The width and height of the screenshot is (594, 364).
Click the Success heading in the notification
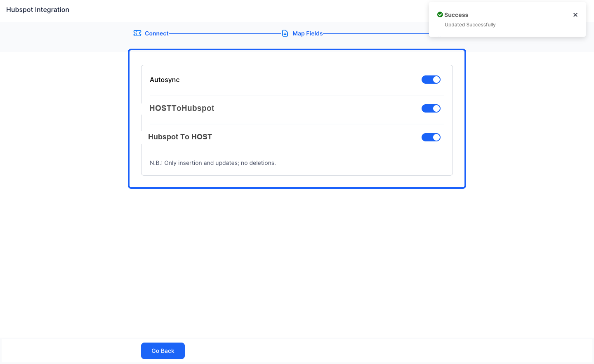pyautogui.click(x=456, y=15)
